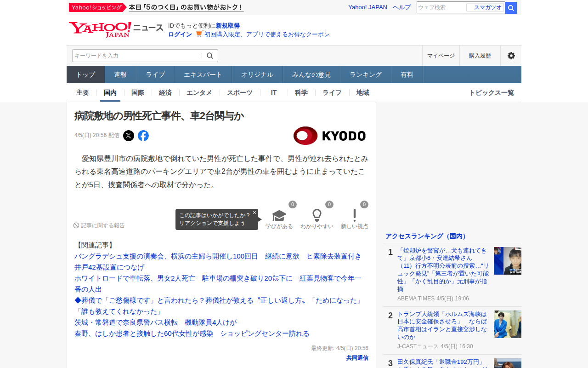The width and height of the screenshot is (588, 368).
Task: Click the スマガツオ search suggestion button
Action: click(485, 7)
